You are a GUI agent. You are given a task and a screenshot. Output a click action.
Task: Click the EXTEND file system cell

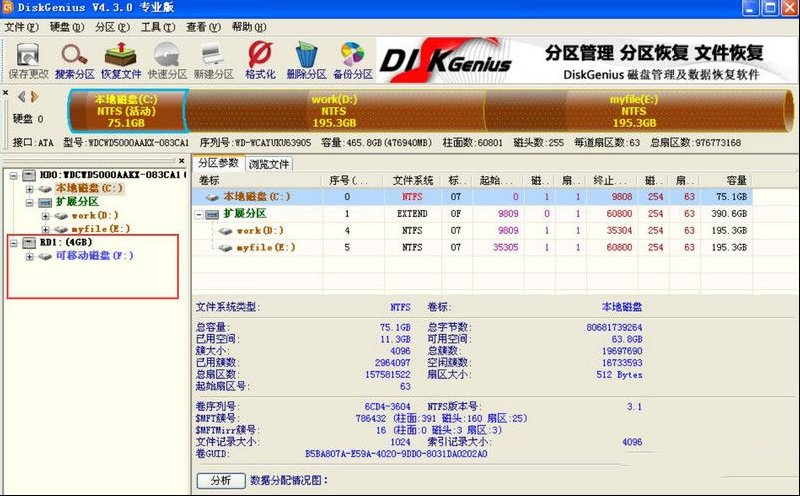point(412,213)
